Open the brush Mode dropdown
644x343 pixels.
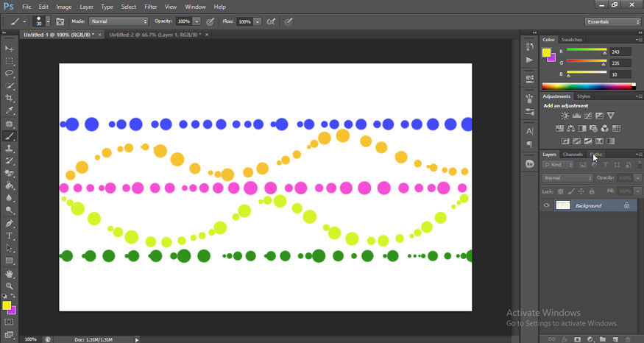pos(118,21)
